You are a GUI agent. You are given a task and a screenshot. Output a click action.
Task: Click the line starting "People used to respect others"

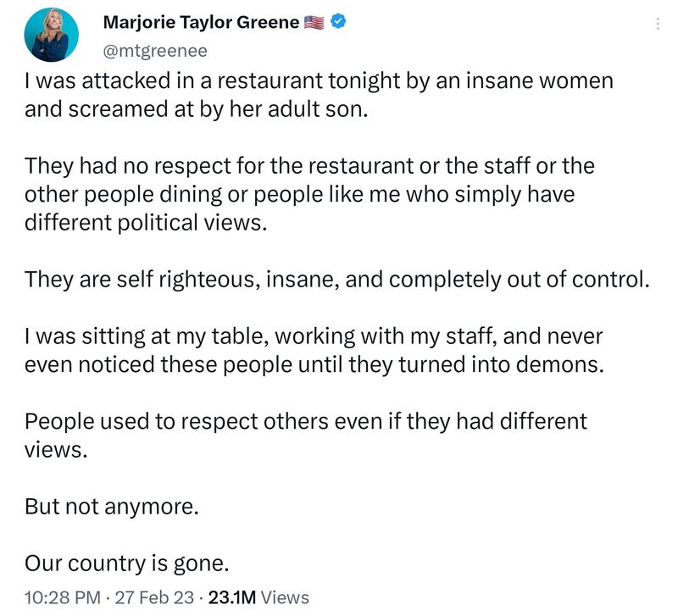(x=306, y=420)
